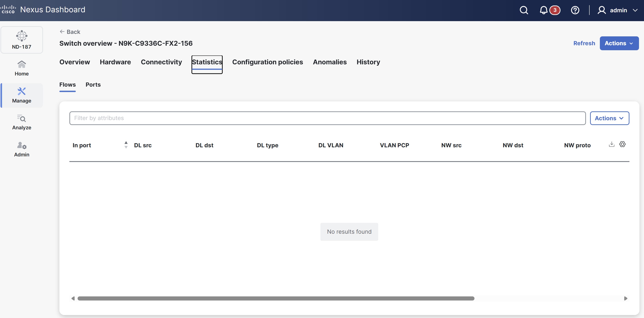Sort by In port column arrows
The image size is (644, 318).
pos(126,145)
